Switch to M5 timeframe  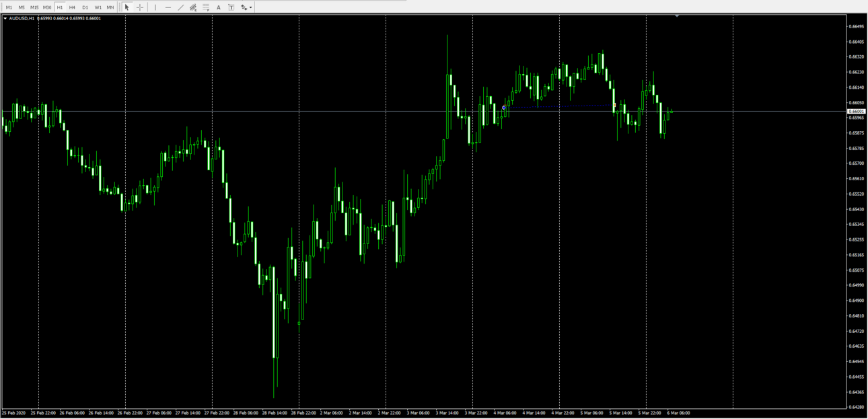coord(22,7)
